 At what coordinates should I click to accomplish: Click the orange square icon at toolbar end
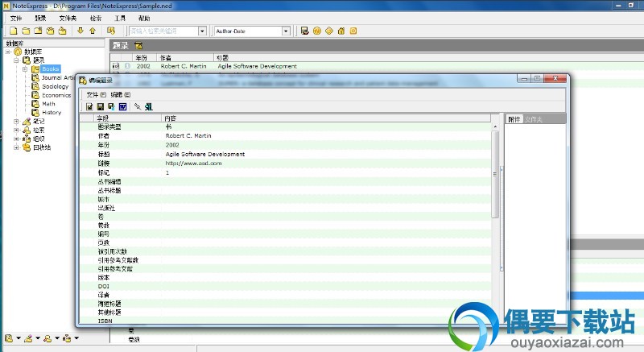[x=353, y=31]
